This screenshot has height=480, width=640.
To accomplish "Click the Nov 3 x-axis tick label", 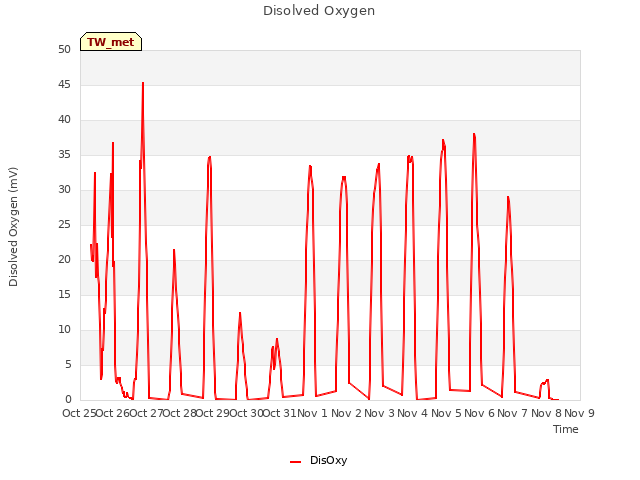I will [x=380, y=413].
